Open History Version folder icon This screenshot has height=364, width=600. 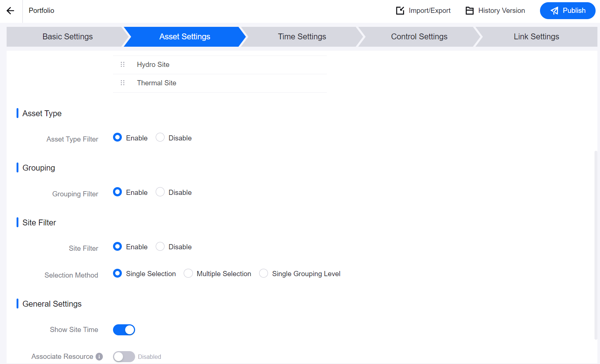click(x=469, y=11)
